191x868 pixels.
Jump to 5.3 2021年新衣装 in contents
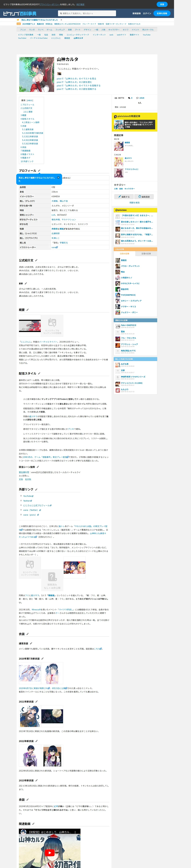[30, 136]
